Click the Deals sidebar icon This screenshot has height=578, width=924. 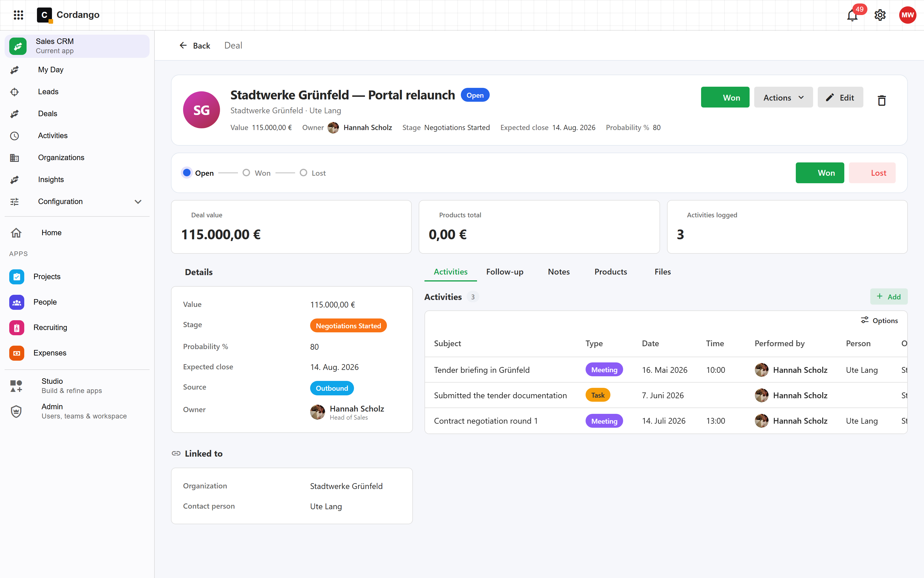click(14, 114)
